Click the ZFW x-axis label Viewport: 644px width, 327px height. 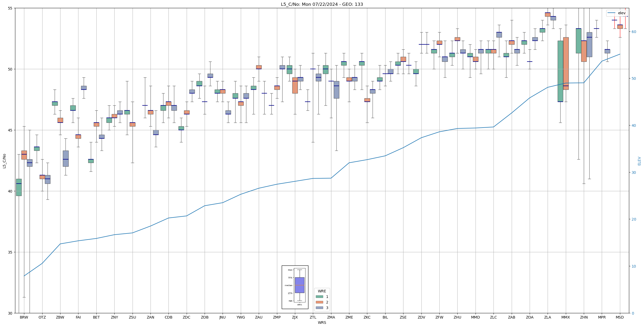(439, 317)
